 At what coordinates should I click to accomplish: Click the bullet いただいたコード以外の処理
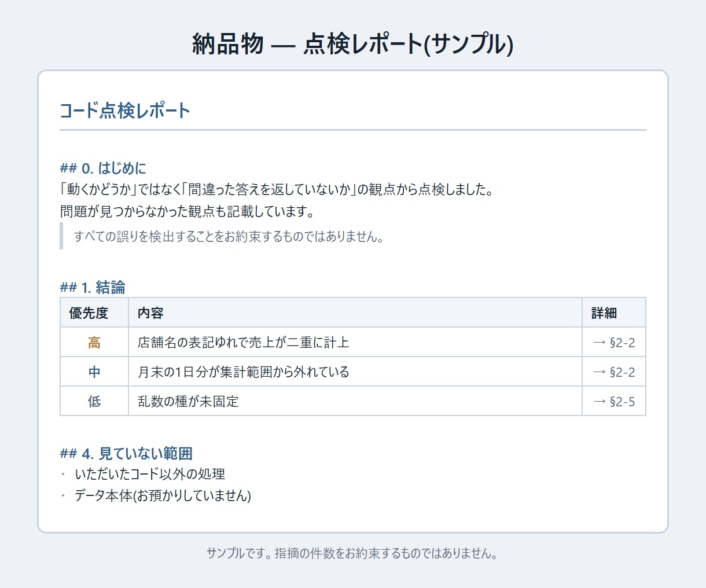click(150, 474)
